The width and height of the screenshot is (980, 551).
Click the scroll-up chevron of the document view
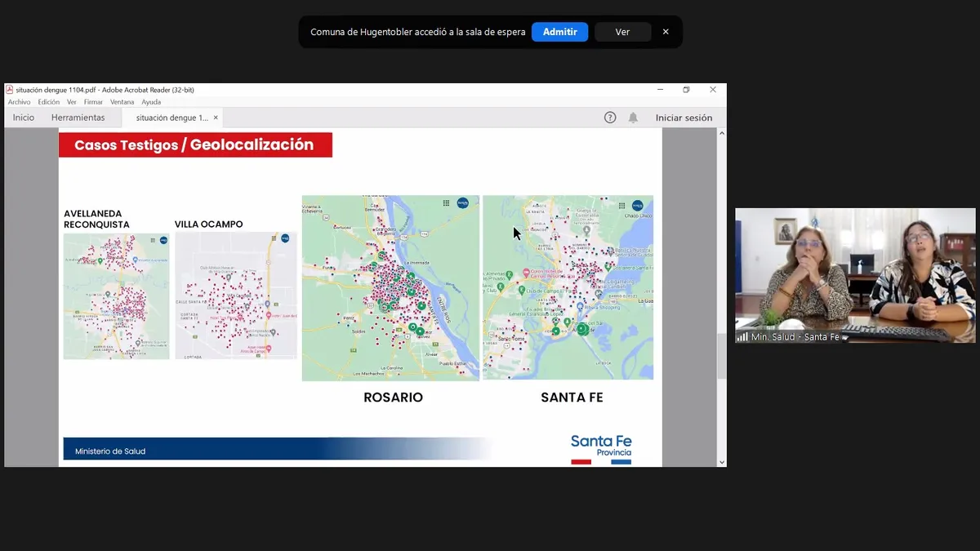click(721, 132)
